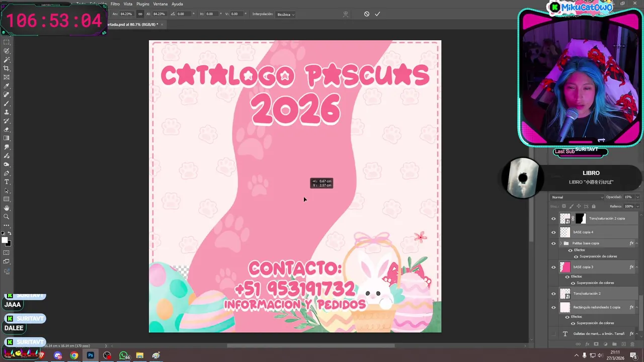
Task: Open the Vista menu
Action: click(x=128, y=4)
